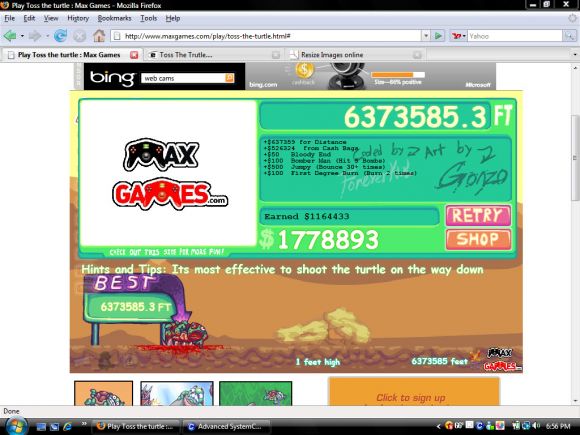
Task: Open the Bookmarks menu
Action: pyautogui.click(x=114, y=18)
